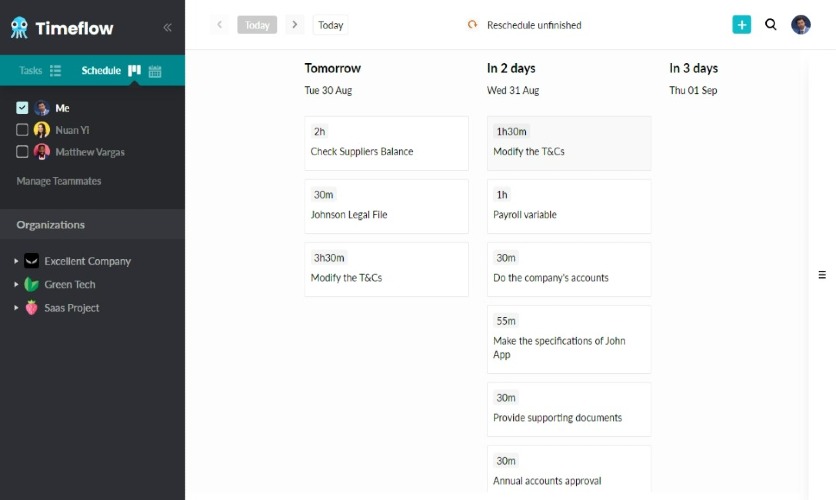
Task: Open Annual accounts approval card
Action: [569, 469]
